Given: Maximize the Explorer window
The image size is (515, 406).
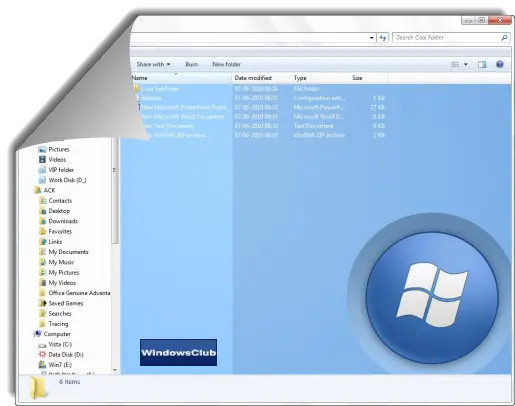Looking at the screenshot, I should (x=482, y=20).
